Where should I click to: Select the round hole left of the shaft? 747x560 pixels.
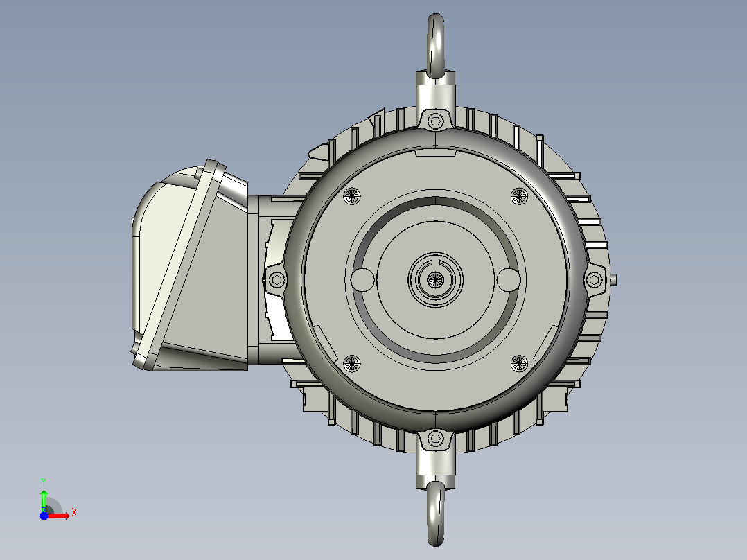click(x=362, y=279)
